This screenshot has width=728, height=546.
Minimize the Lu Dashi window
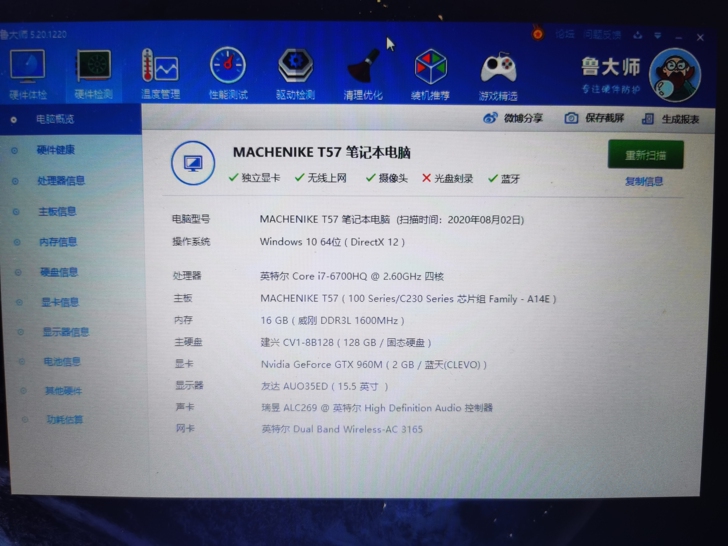[679, 37]
